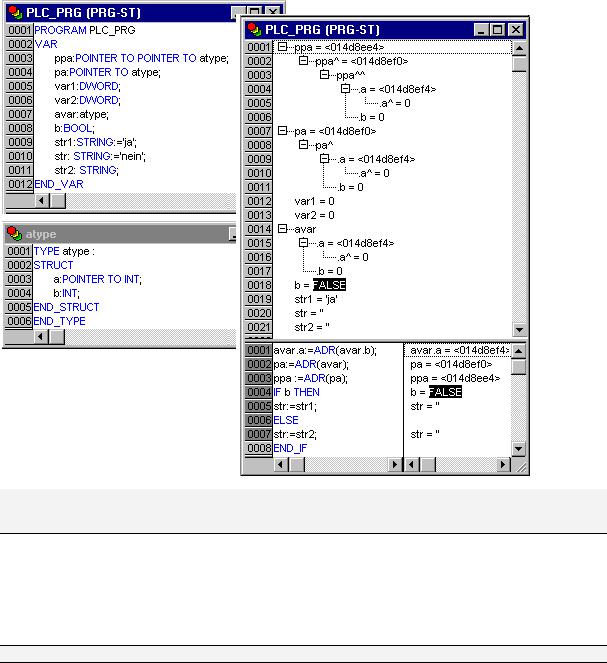The height and width of the screenshot is (663, 607).
Task: Click the back PLC_PRG declaration window icon
Action: pyautogui.click(x=15, y=12)
